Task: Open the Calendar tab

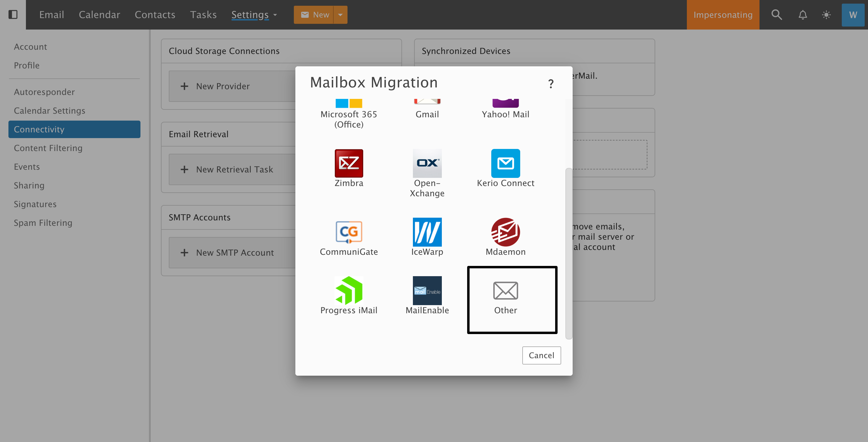Action: coord(99,14)
